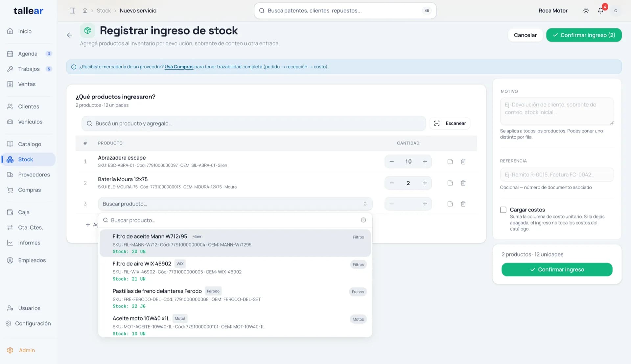Enable the Cargar costos checkbox
This screenshot has height=364, width=631.
(x=503, y=210)
